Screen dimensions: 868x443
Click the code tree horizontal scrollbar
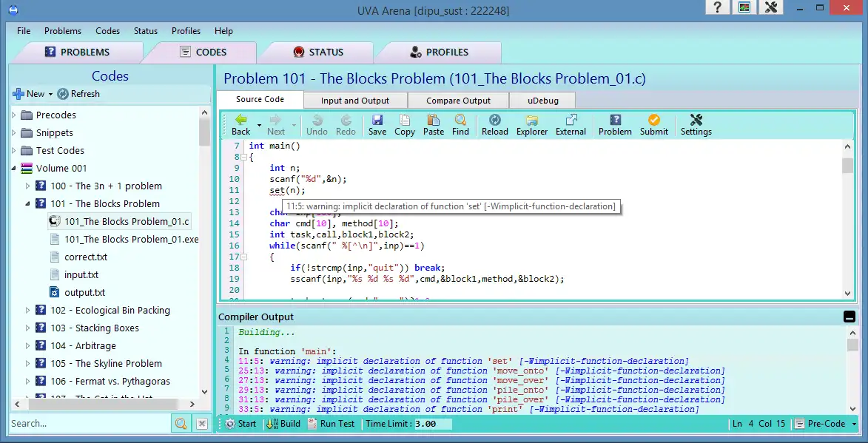tap(104, 405)
